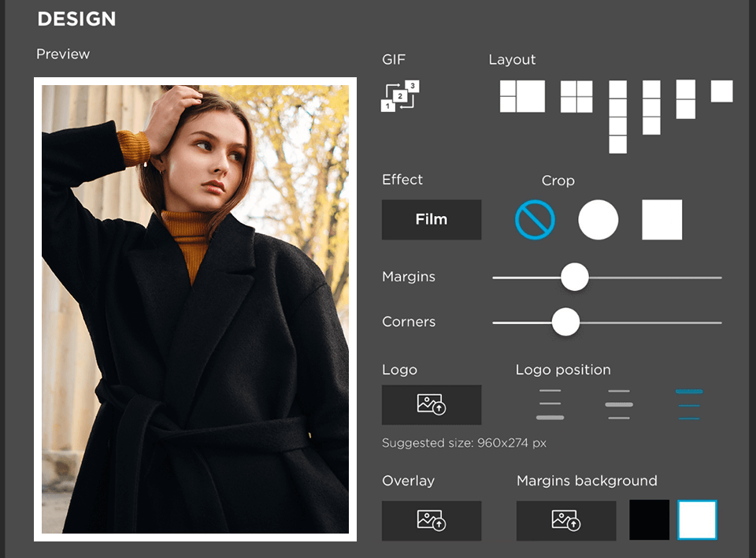
Task: Upload a margins background image
Action: point(565,521)
